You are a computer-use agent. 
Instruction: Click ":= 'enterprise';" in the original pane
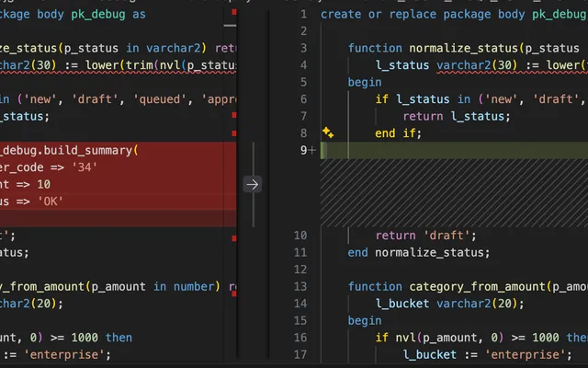[56, 354]
